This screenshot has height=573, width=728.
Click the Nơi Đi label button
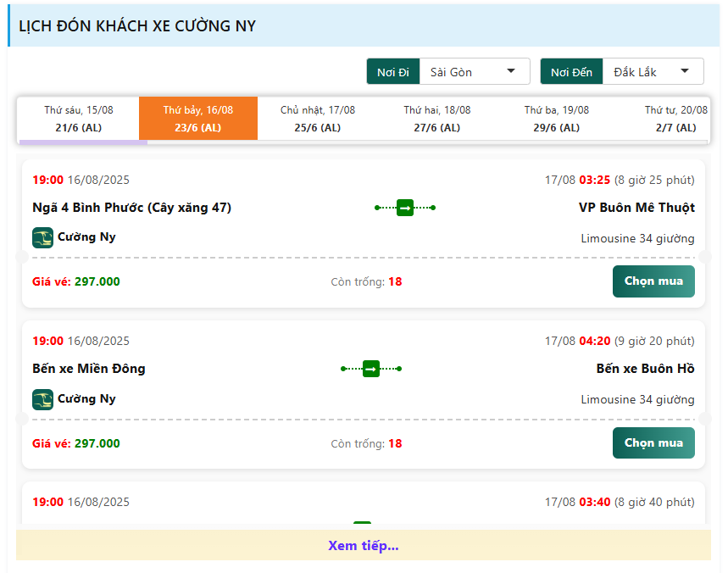point(392,71)
